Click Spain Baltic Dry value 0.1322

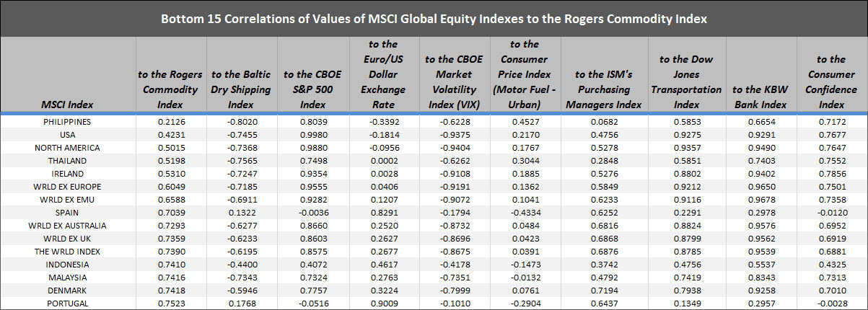click(x=241, y=213)
